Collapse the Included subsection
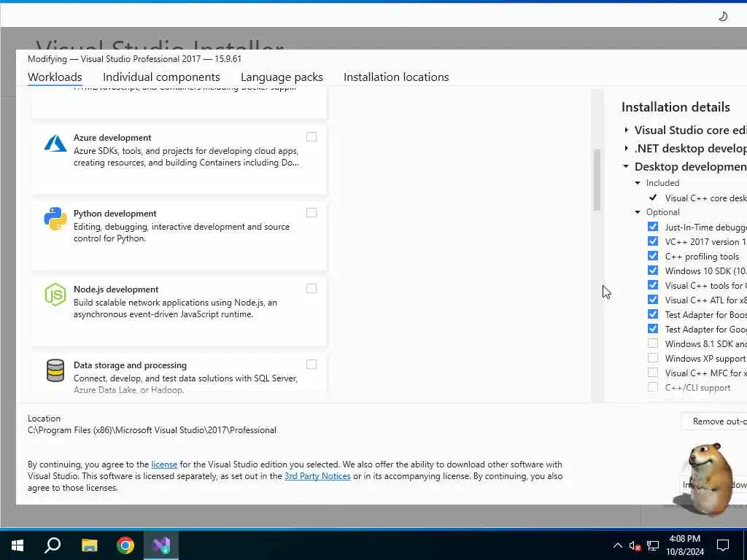 pos(638,183)
